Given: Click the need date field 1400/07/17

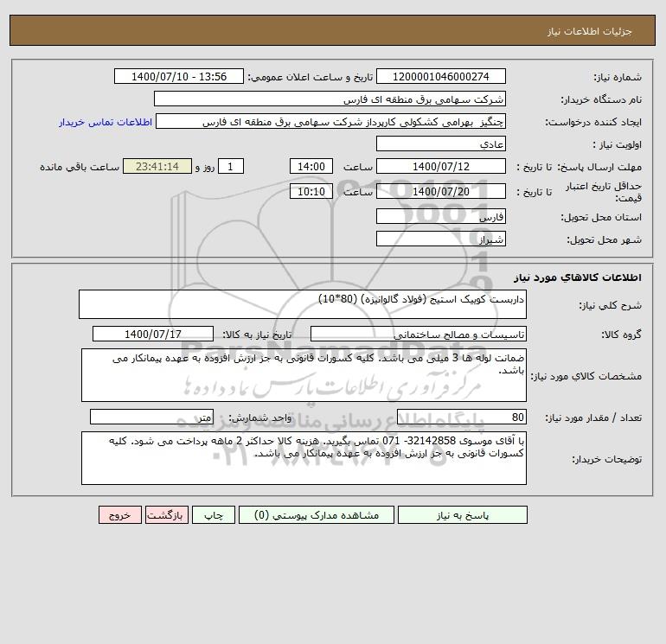Looking at the screenshot, I should [x=153, y=334].
